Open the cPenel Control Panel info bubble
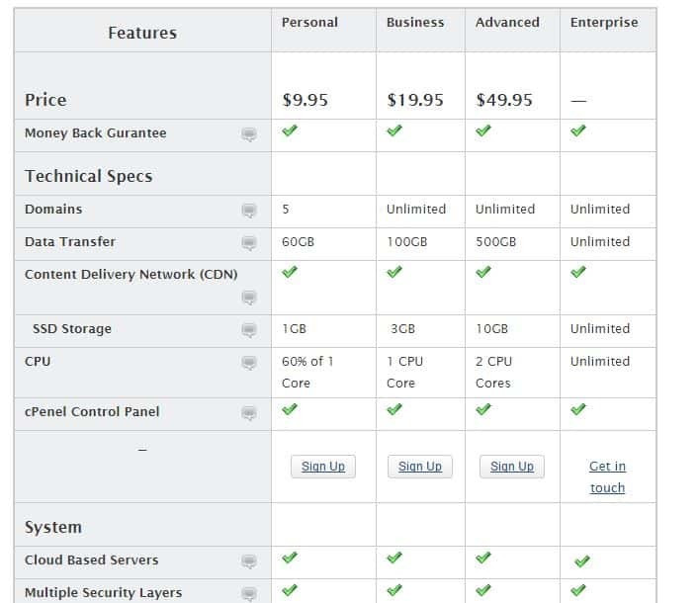The height and width of the screenshot is (603, 700). point(249,413)
